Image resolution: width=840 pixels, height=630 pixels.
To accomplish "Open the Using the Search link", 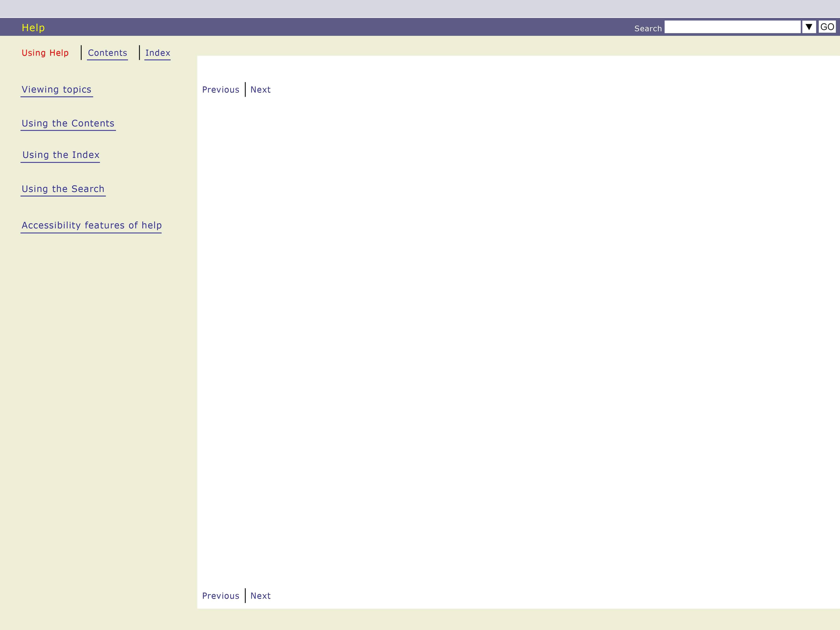I will [x=63, y=189].
